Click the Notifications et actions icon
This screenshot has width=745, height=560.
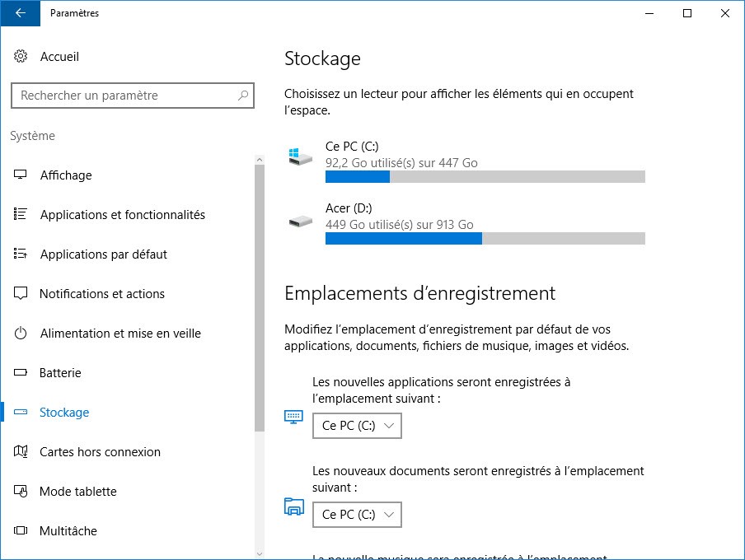pyautogui.click(x=21, y=294)
